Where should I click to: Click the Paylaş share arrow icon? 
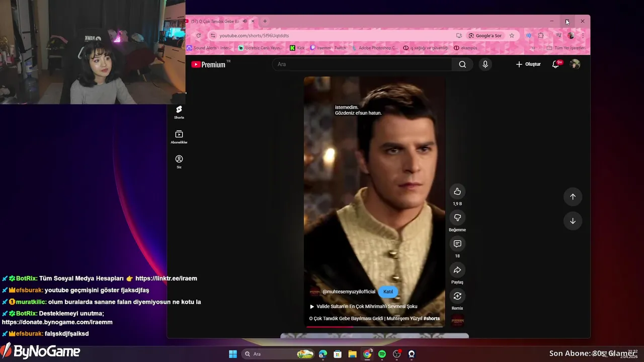[457, 270]
